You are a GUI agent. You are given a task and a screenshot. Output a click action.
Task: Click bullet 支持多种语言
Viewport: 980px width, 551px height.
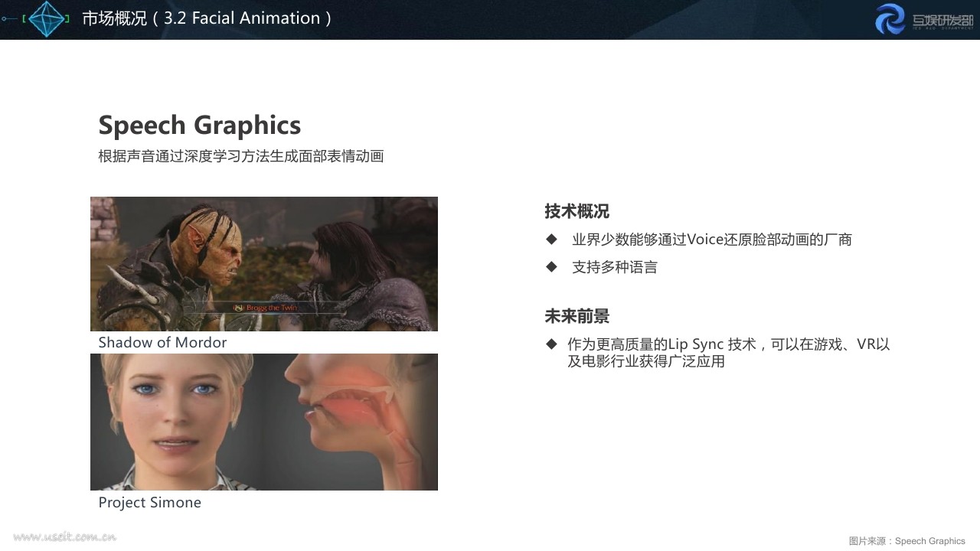pos(615,267)
